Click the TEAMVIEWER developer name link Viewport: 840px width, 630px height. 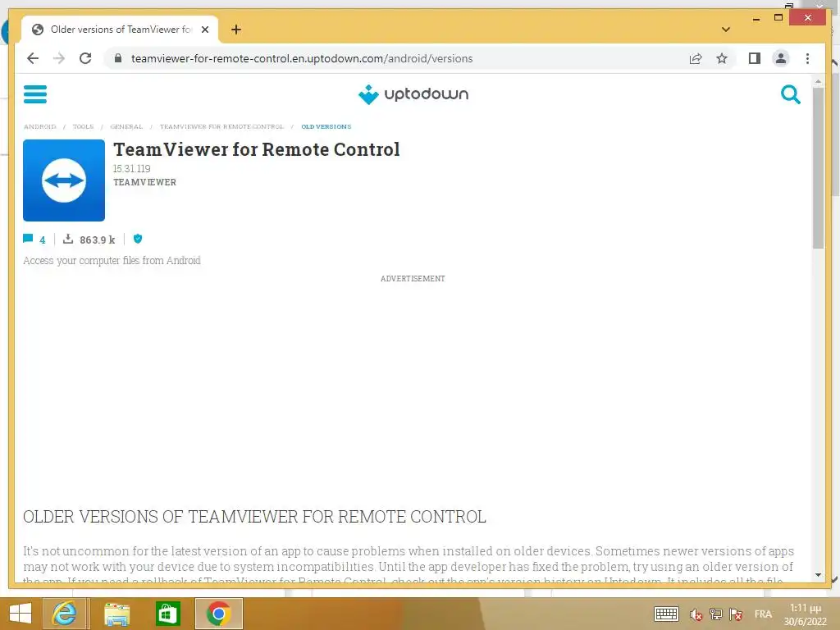(x=144, y=182)
